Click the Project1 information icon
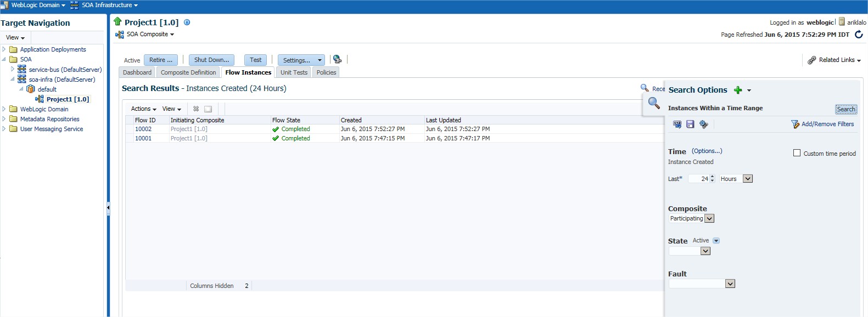The width and height of the screenshot is (868, 317). click(187, 22)
